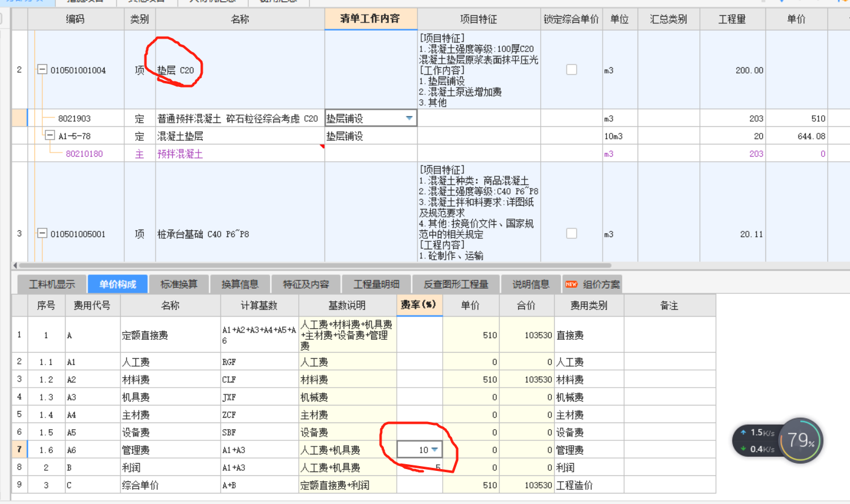850x504 pixels.
Task: Click the 工程造价 fee category cell
Action: (589, 485)
